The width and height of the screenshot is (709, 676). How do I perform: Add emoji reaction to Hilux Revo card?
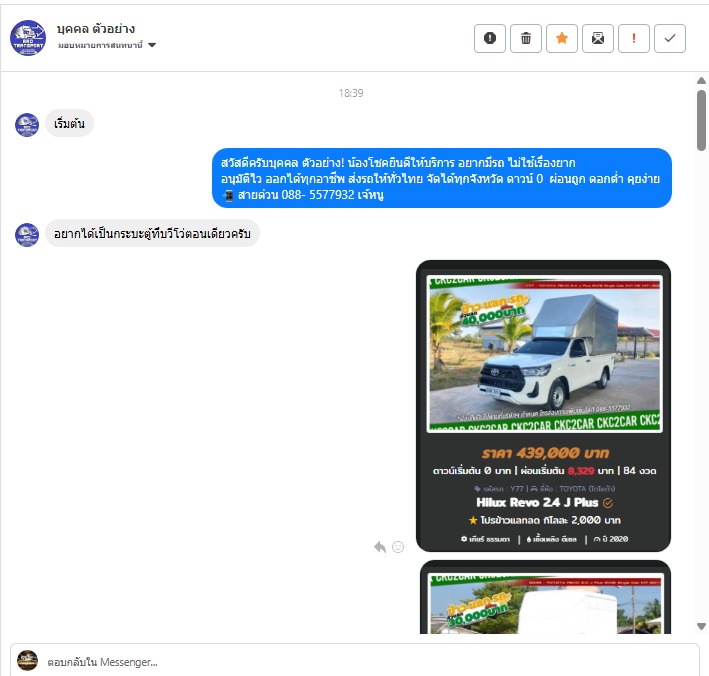[398, 547]
